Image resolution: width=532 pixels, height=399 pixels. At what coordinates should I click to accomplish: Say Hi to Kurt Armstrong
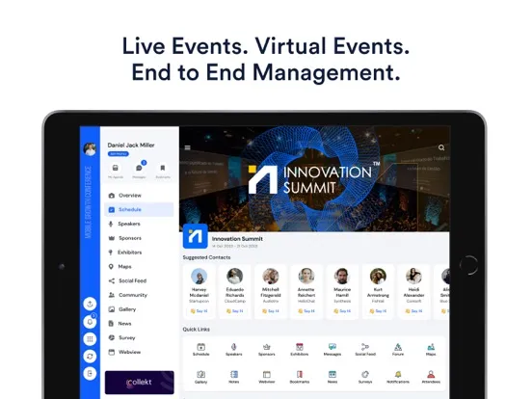[378, 311]
